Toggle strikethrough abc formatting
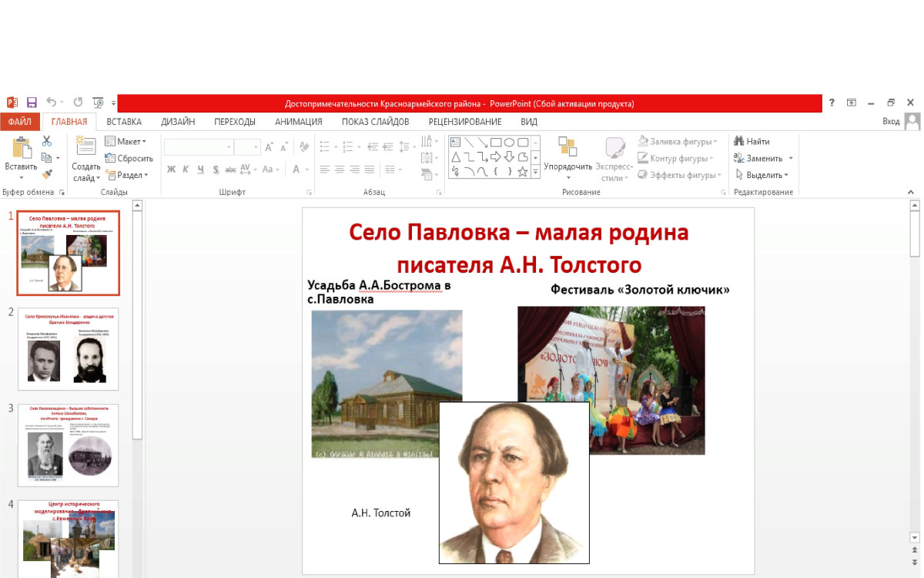Image resolution: width=924 pixels, height=578 pixels. tap(230, 170)
